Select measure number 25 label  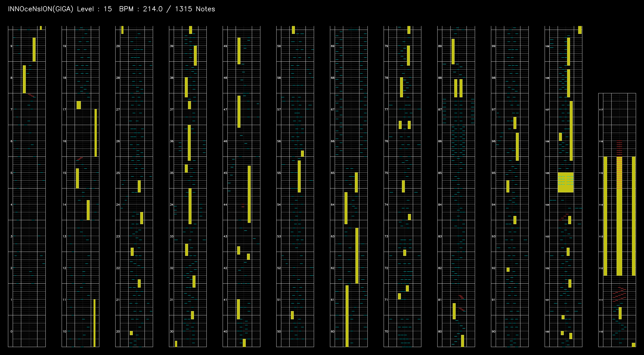[x=118, y=173]
